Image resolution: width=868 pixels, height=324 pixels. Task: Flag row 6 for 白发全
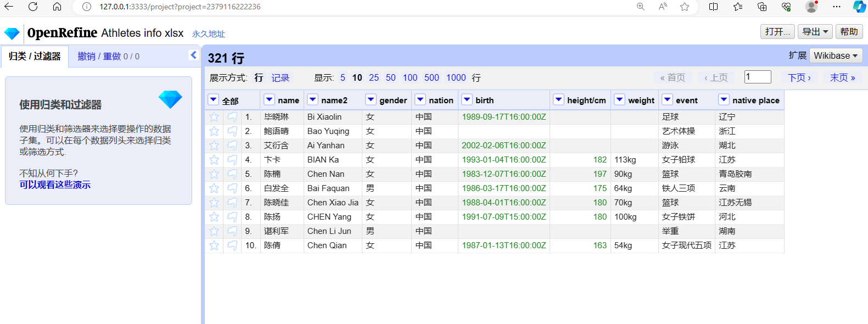click(x=232, y=188)
